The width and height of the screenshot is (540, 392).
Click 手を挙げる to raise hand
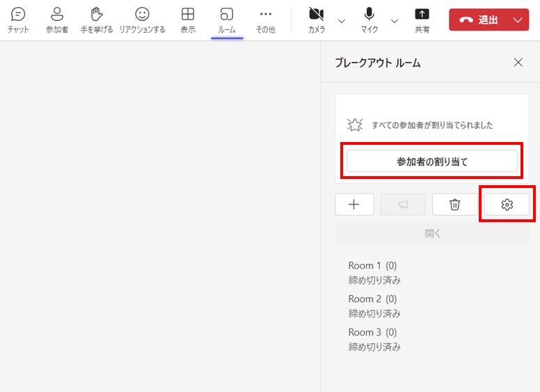tap(97, 21)
